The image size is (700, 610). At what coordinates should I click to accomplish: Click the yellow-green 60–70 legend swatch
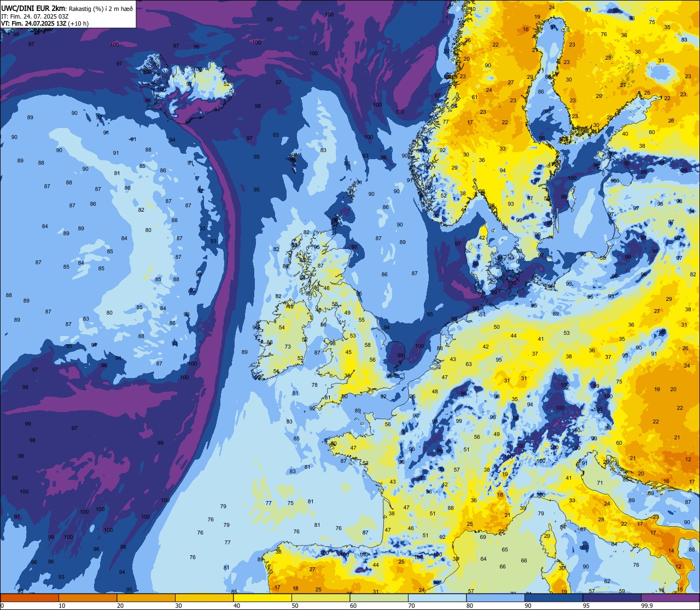click(x=378, y=598)
